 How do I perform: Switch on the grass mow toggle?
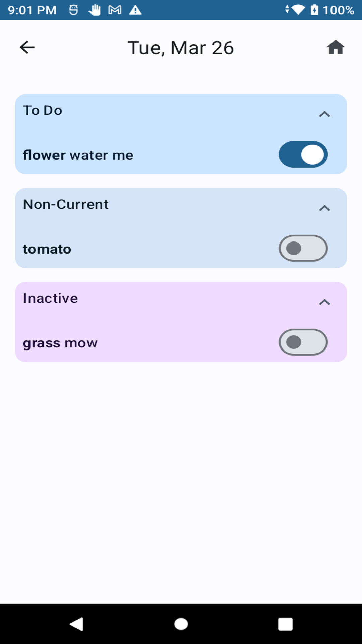tap(303, 342)
